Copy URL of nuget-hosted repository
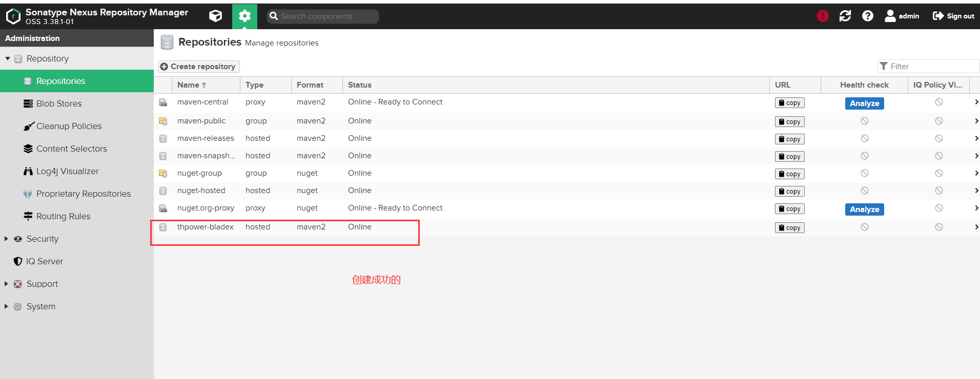The image size is (980, 379). [x=789, y=192]
